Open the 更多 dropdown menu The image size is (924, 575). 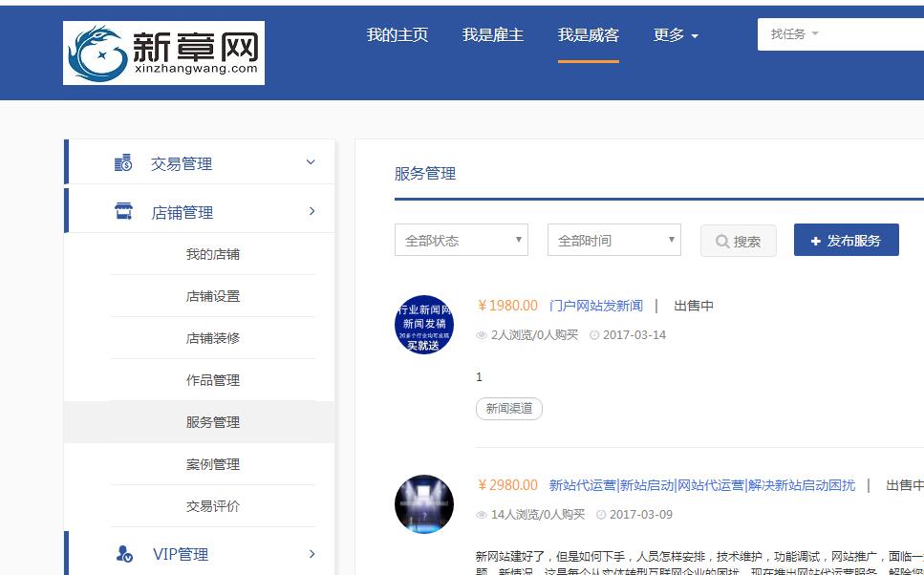676,35
